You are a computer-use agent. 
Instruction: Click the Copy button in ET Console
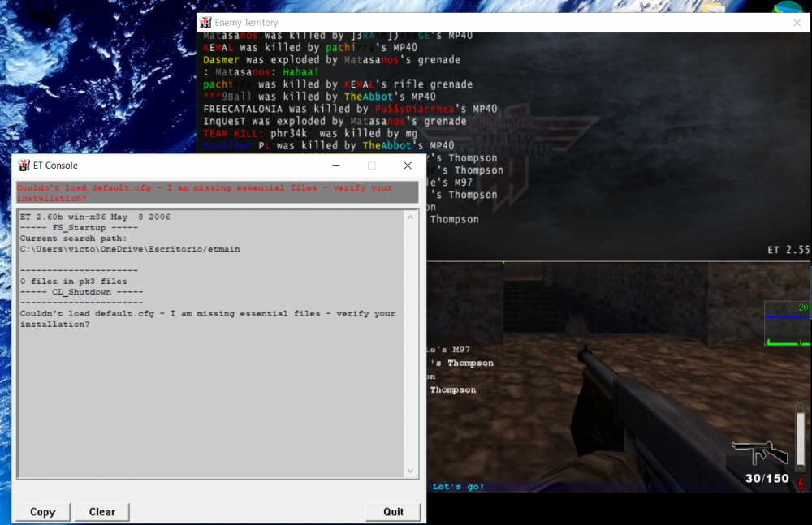click(x=43, y=511)
